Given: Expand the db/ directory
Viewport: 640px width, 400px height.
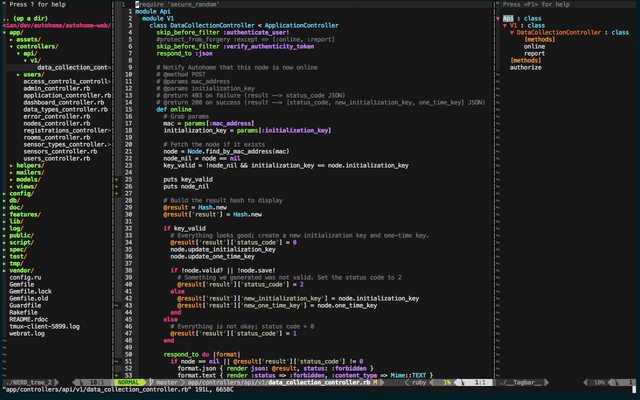Looking at the screenshot, I should point(4,200).
